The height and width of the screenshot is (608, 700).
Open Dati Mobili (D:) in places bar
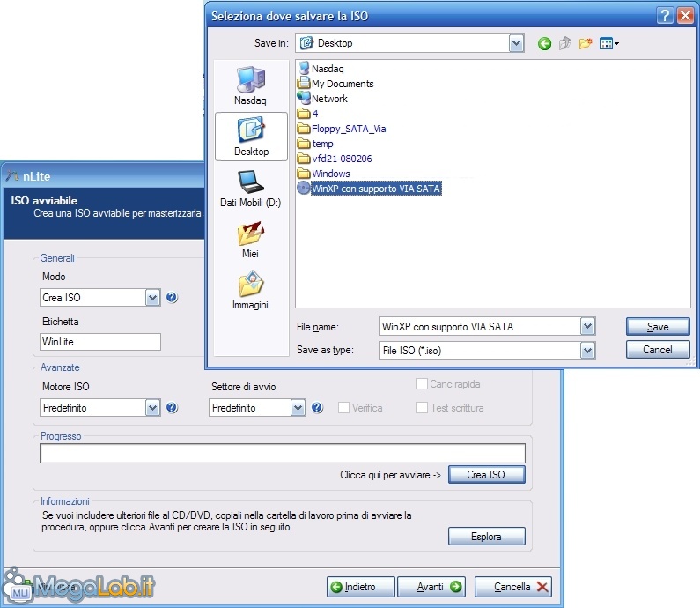coord(250,189)
